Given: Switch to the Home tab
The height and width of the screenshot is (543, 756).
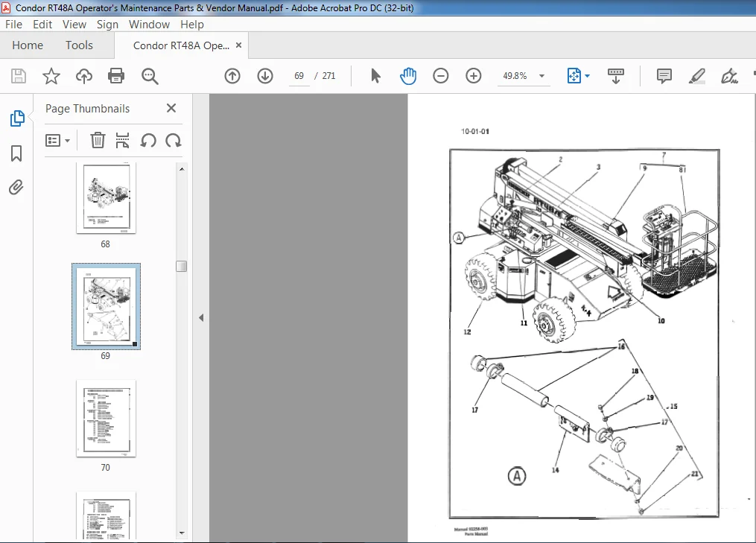Looking at the screenshot, I should pyautogui.click(x=28, y=45).
